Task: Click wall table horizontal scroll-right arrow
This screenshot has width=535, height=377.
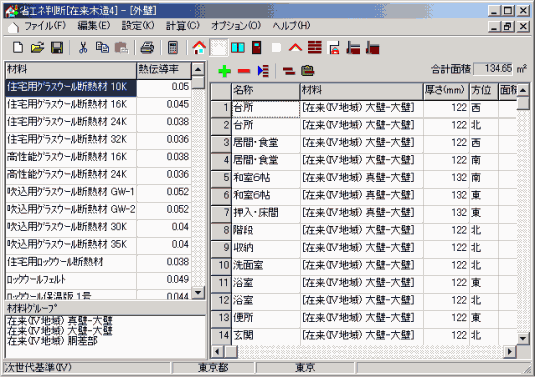Action: (510, 351)
